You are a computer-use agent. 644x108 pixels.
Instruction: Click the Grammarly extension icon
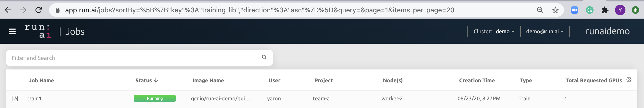tap(590, 10)
